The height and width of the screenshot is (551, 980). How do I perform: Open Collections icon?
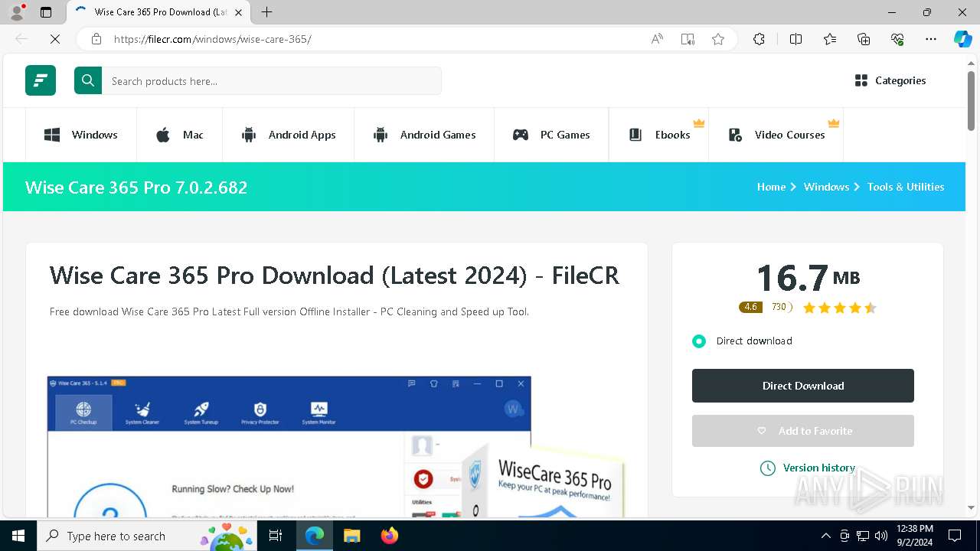pyautogui.click(x=864, y=39)
